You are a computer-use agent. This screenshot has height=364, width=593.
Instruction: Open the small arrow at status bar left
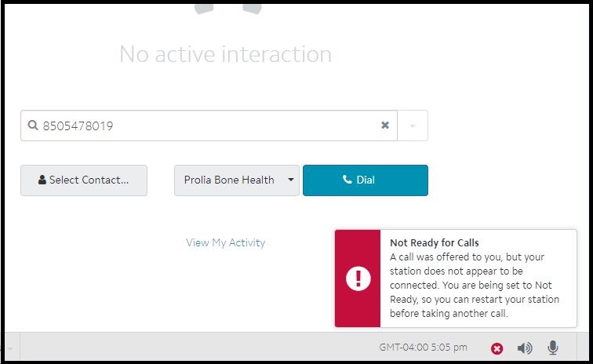click(x=10, y=348)
